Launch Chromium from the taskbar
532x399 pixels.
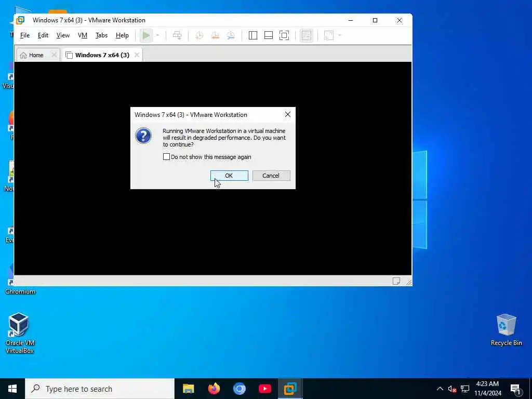pos(239,389)
